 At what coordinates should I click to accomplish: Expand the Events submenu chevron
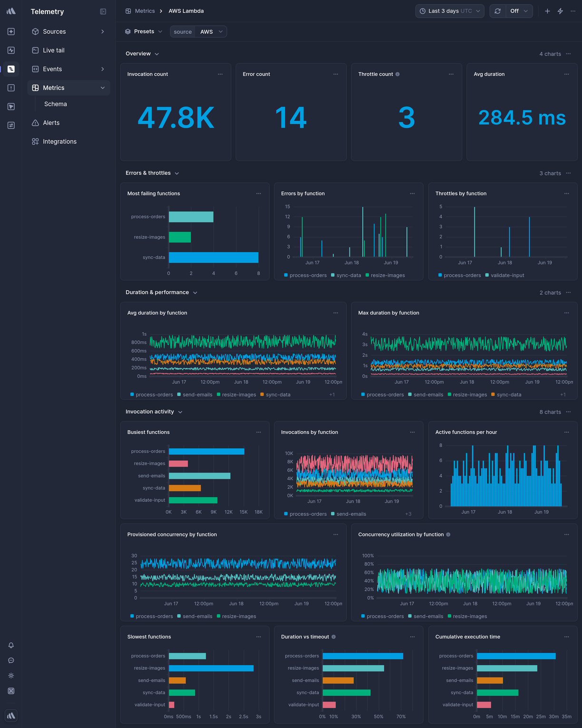pyautogui.click(x=103, y=69)
